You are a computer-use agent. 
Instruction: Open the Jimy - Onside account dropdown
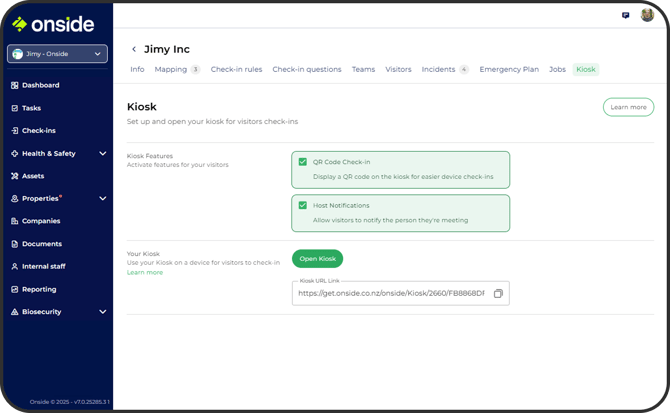click(x=57, y=54)
